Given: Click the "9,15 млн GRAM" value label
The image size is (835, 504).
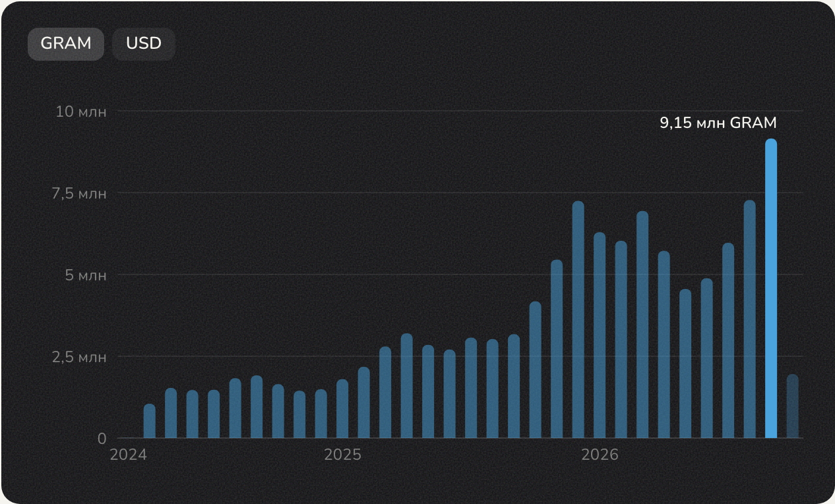Looking at the screenshot, I should pos(718,123).
